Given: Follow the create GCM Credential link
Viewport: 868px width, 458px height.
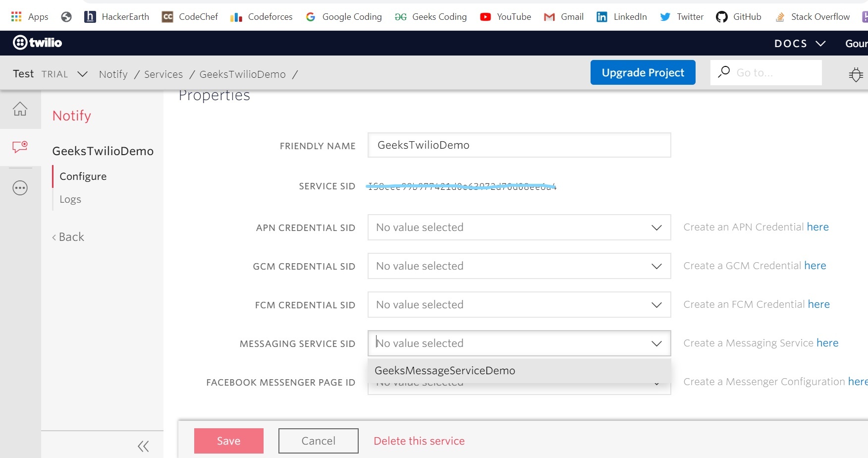Looking at the screenshot, I should [x=815, y=266].
